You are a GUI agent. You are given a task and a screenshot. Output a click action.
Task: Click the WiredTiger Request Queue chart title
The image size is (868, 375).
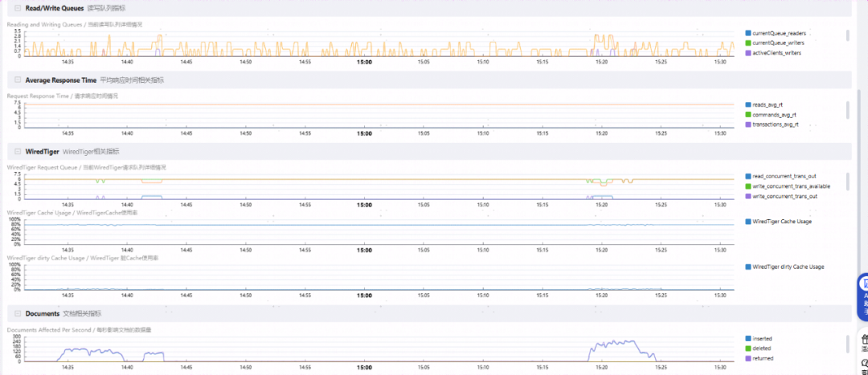(x=86, y=167)
